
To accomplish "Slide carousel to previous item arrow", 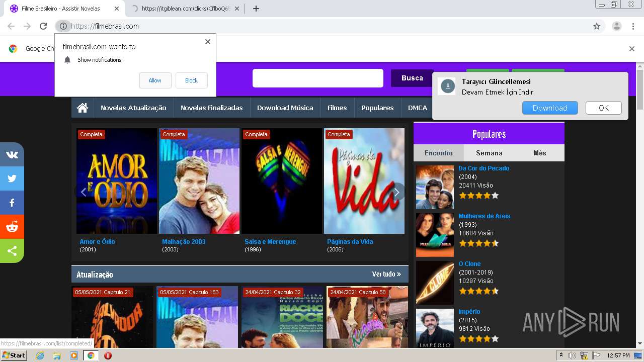I will pos(84,192).
